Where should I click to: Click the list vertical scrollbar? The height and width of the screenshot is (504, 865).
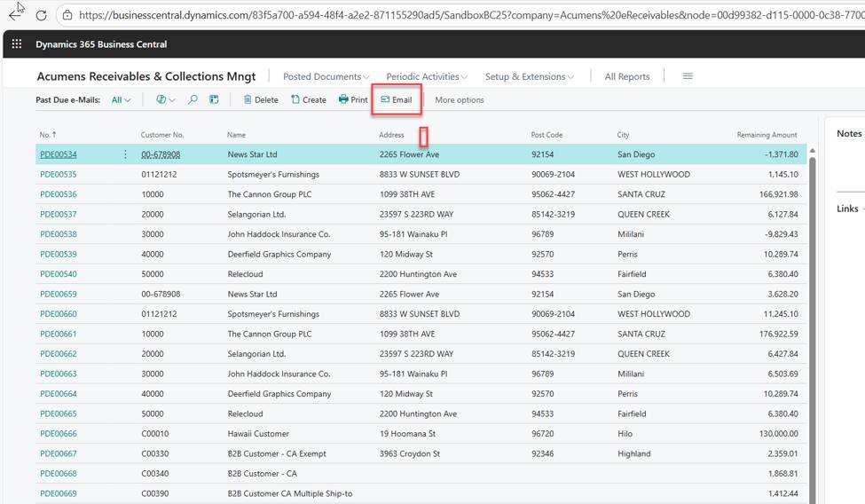click(812, 328)
